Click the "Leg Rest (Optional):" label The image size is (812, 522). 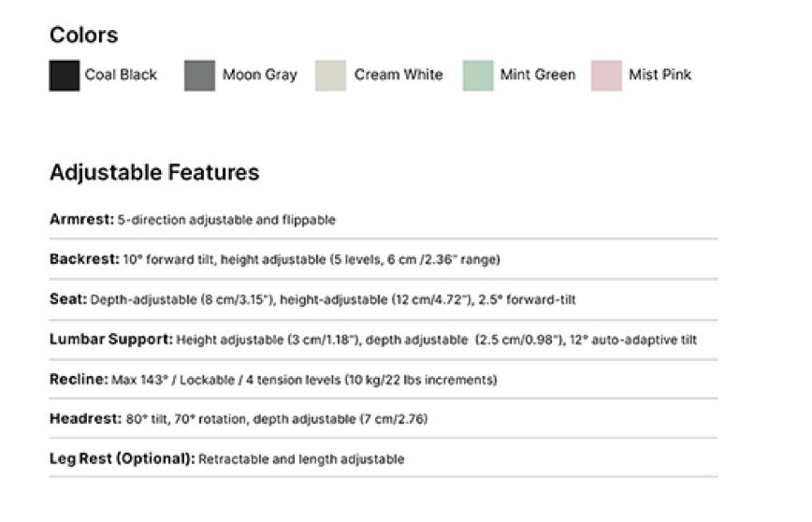tap(122, 459)
